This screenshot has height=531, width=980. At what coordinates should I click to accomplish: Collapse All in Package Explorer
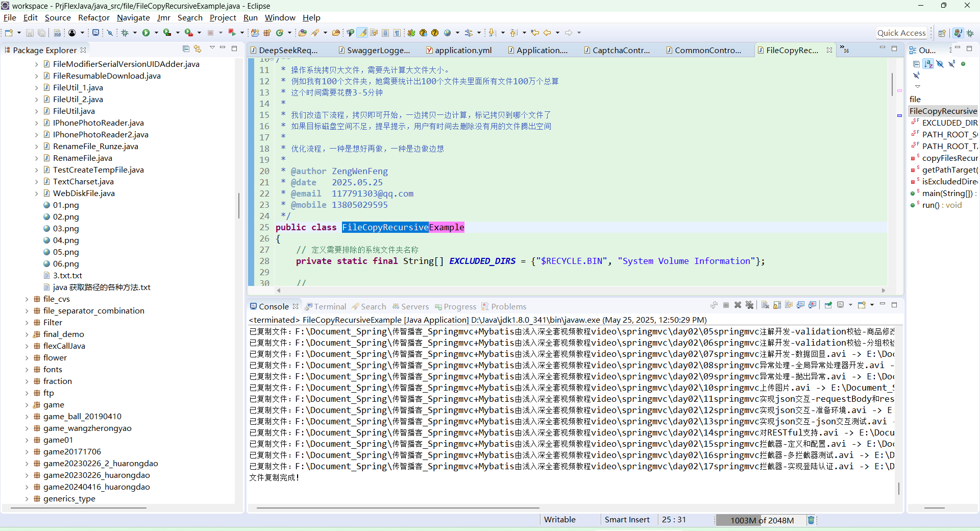pos(186,49)
